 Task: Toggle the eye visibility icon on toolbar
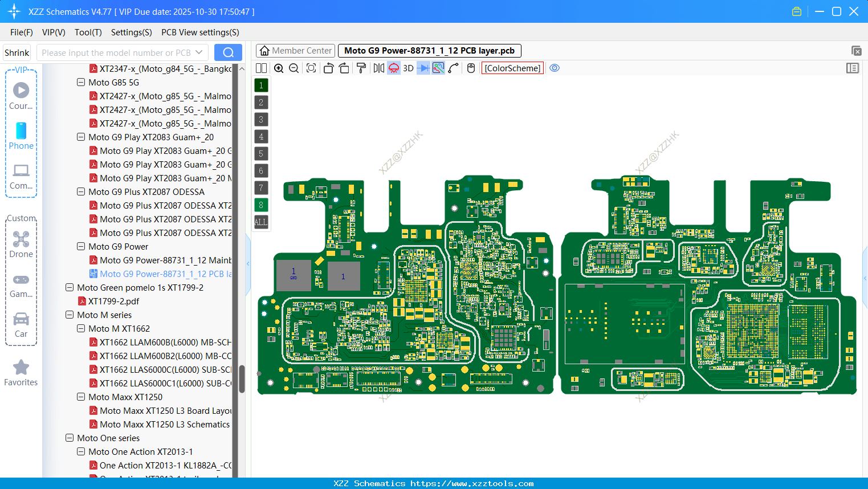[555, 68]
